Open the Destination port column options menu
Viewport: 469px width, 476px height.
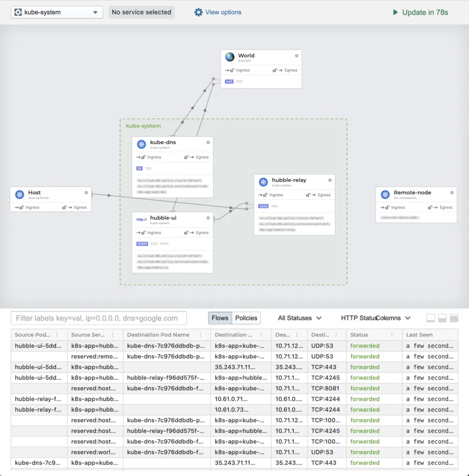click(336, 335)
